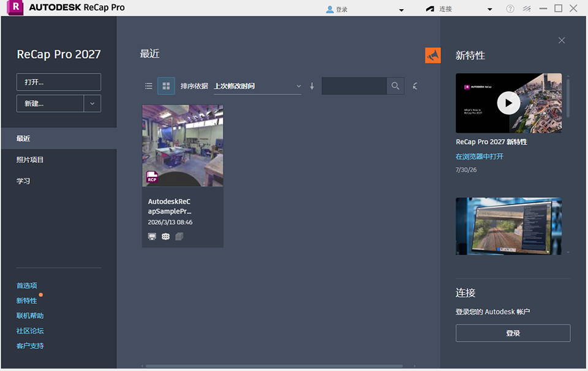Switch to grid view layout

tap(166, 86)
